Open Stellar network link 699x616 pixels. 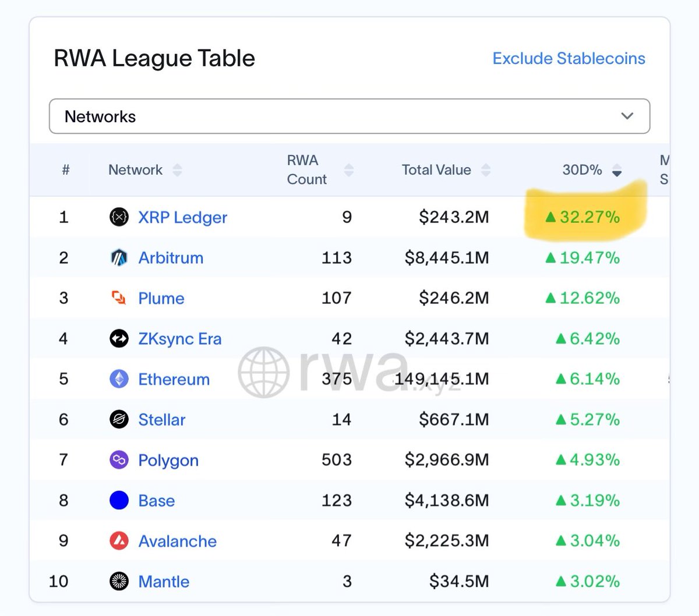point(162,419)
